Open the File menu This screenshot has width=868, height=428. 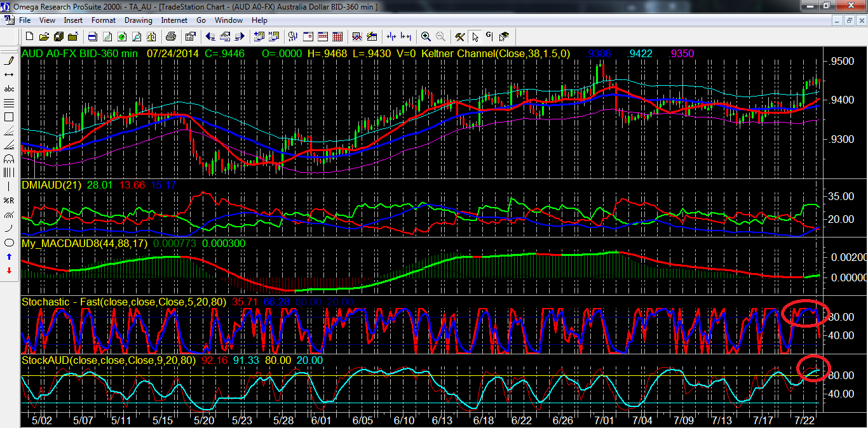click(25, 20)
